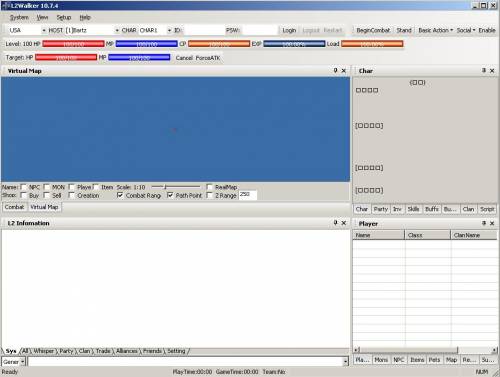Toggle the RealMap checkbox
Viewport: 500px width, 377px height.
(x=210, y=187)
